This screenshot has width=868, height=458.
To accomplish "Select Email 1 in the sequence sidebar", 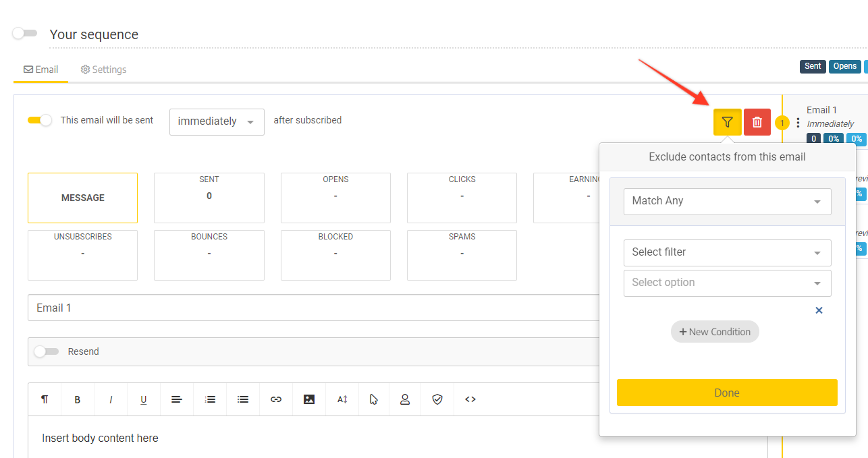I will click(821, 110).
